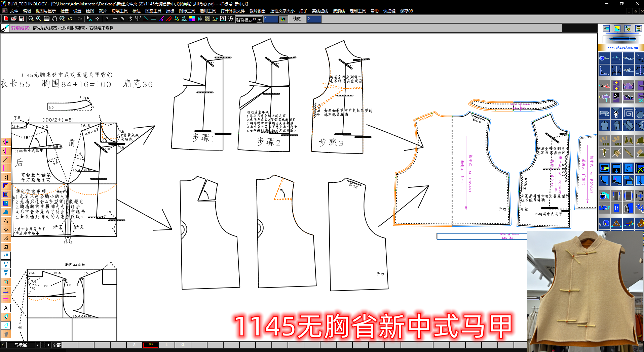This screenshot has height=352, width=644.
Task: Open a file with the open-folder icon
Action: (14, 19)
